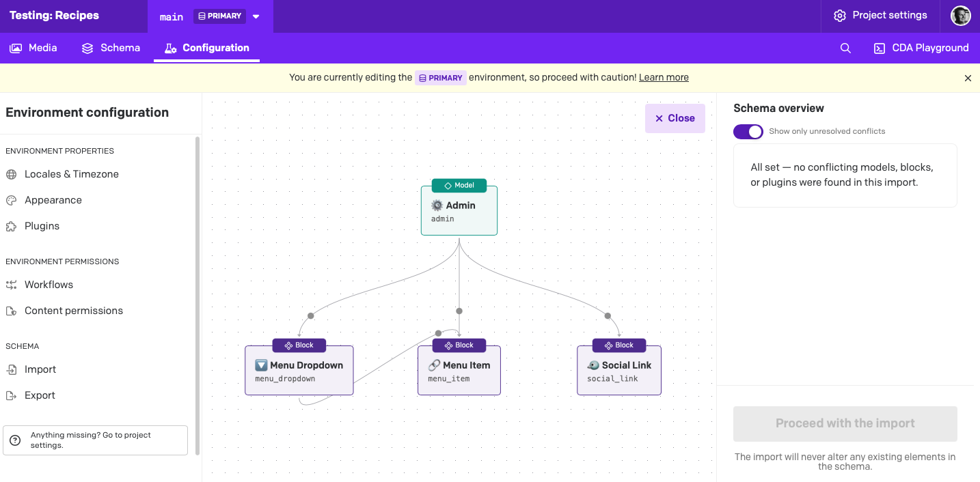This screenshot has width=980, height=482.
Task: Open the Schema tab
Action: [x=111, y=48]
